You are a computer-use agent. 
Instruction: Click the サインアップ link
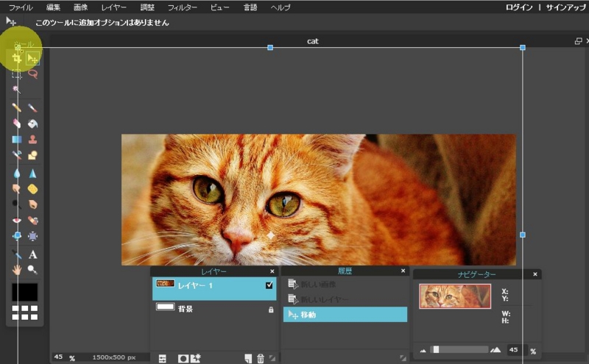coord(566,7)
